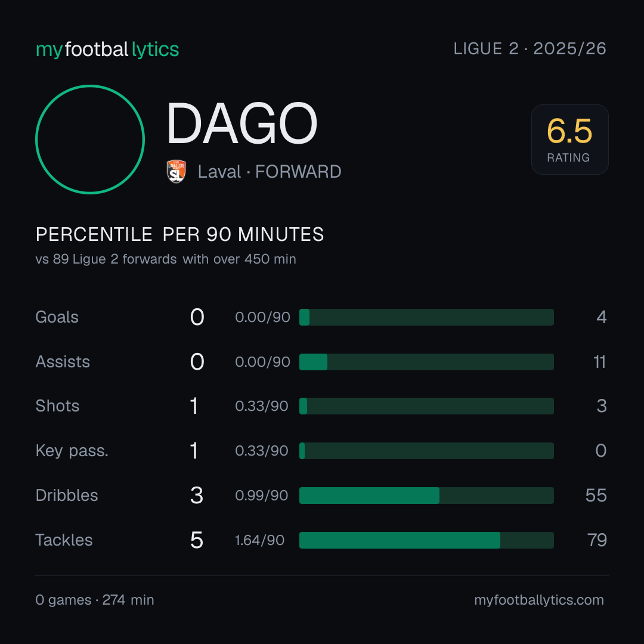Click the Shots percentile bar
This screenshot has height=644, width=644.
point(426,406)
